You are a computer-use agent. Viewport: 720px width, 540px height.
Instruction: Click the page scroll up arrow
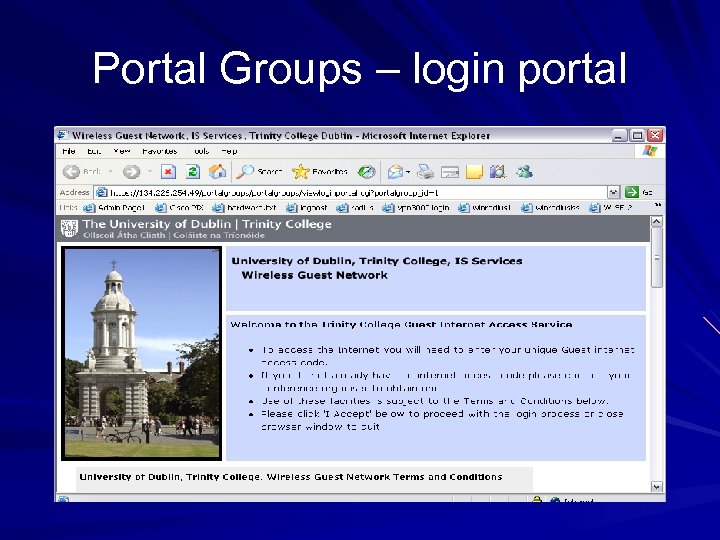[657, 222]
